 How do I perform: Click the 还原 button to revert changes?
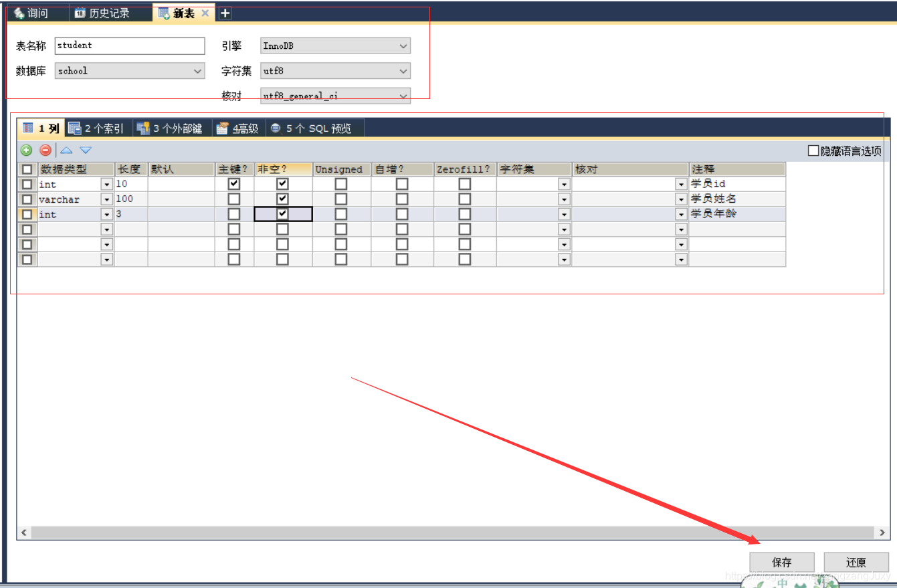point(856,562)
